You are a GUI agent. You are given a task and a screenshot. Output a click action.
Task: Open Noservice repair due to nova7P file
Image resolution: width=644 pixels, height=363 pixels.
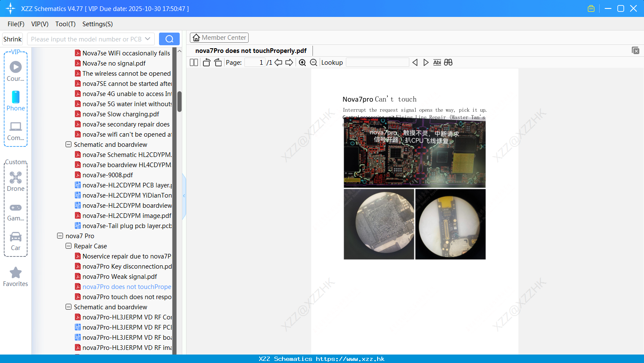tap(123, 256)
